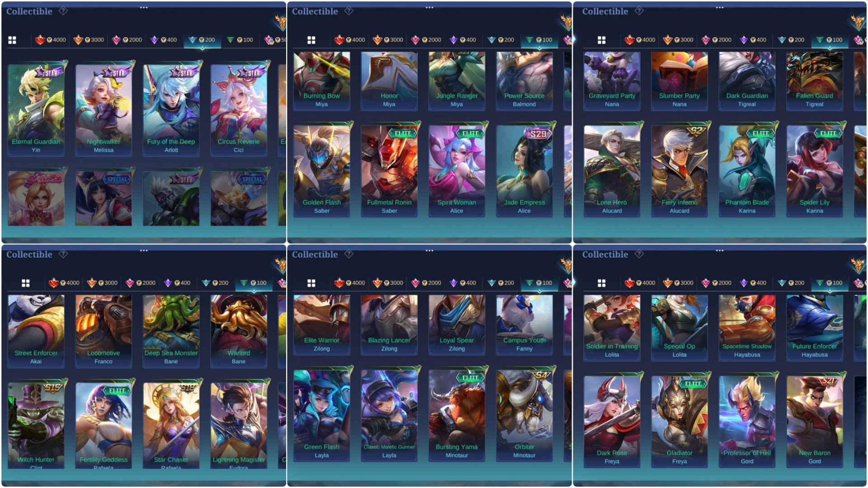
Task: Open 200 tier tab above Fallen Guard Tigreal
Action: (x=791, y=40)
